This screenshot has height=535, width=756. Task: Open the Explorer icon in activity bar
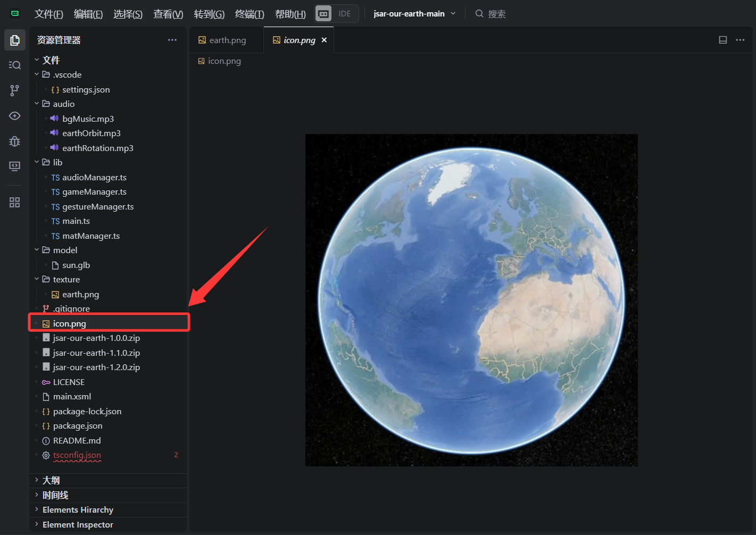(x=15, y=40)
